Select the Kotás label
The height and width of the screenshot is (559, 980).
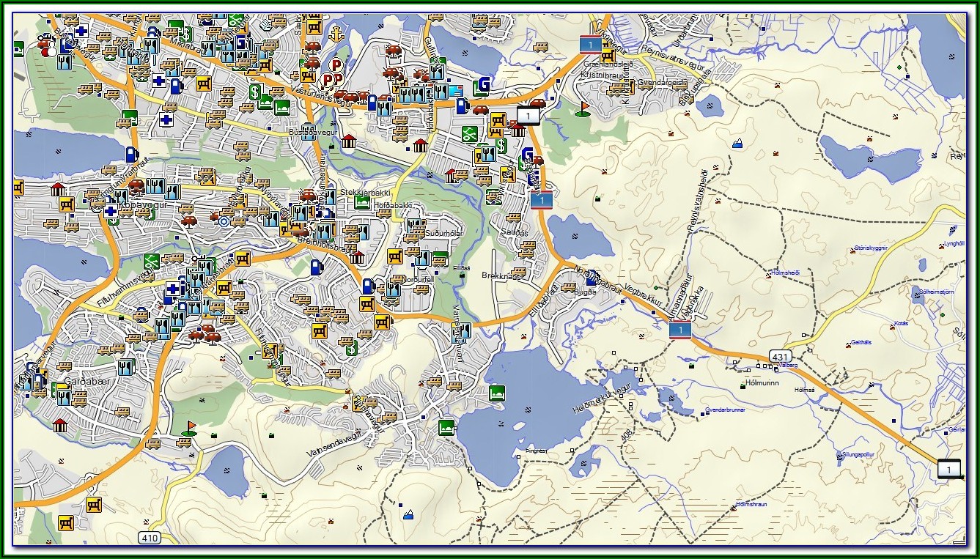902,322
